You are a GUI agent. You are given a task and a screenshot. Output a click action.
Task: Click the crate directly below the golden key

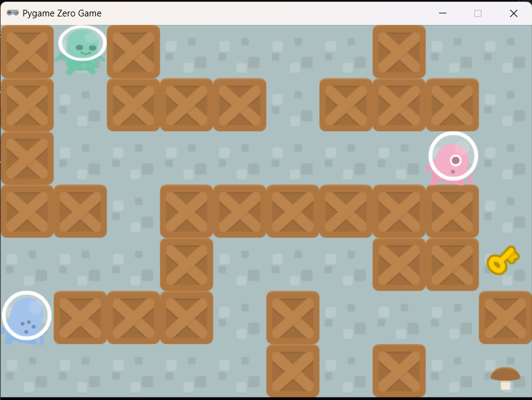point(505,317)
